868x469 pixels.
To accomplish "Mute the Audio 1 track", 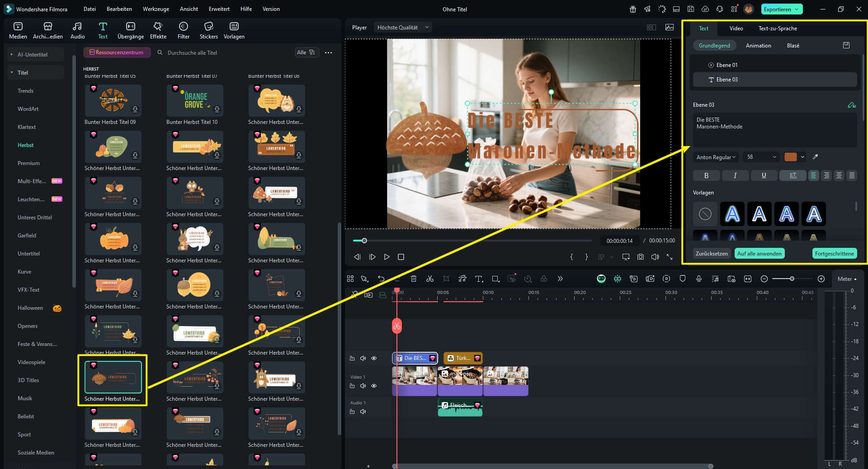I will click(x=363, y=412).
